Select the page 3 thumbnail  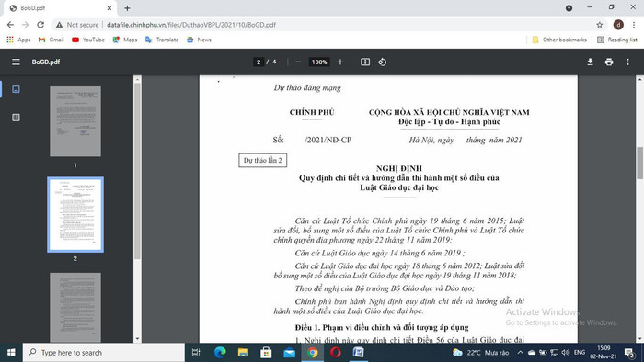coord(75,308)
